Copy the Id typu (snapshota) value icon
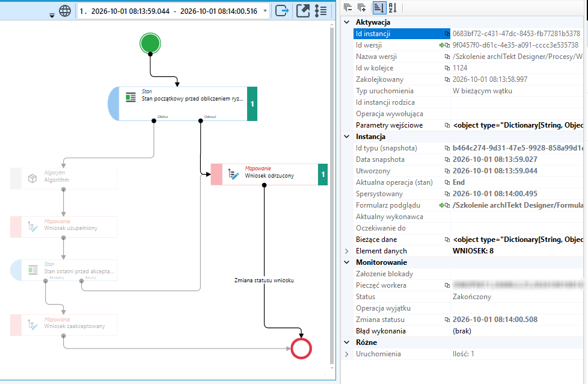Viewport: 588px width, 384px height. pos(447,148)
